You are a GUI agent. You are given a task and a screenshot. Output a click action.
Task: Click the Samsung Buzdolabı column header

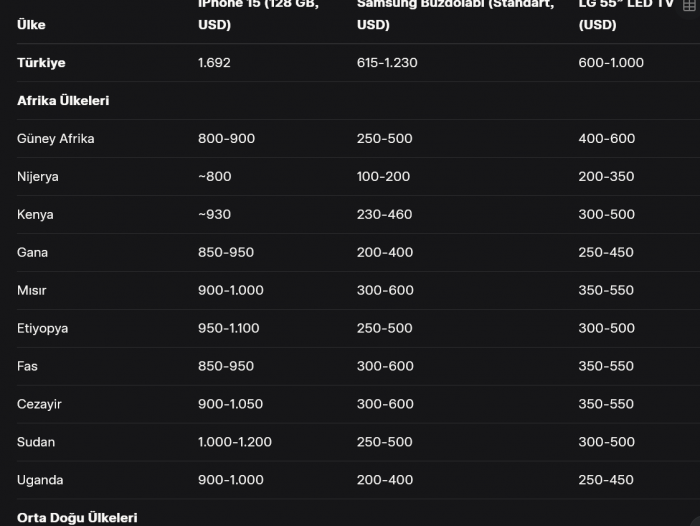coord(454,14)
